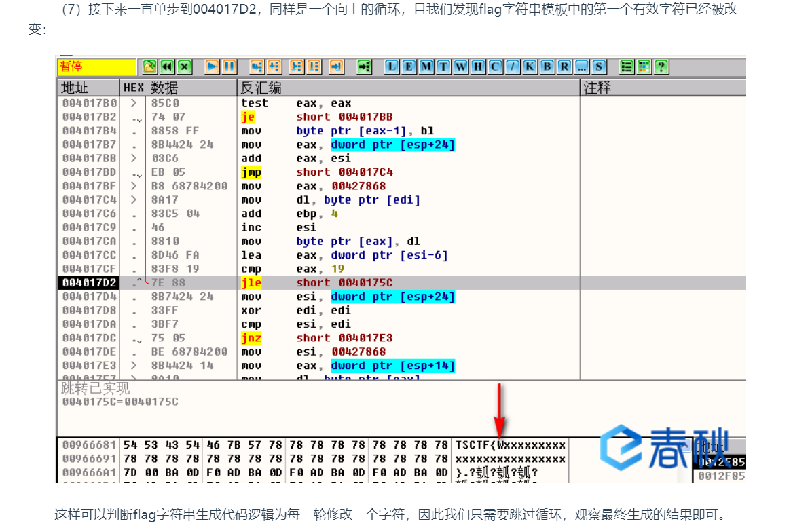Click the Help question mark icon

pos(660,66)
